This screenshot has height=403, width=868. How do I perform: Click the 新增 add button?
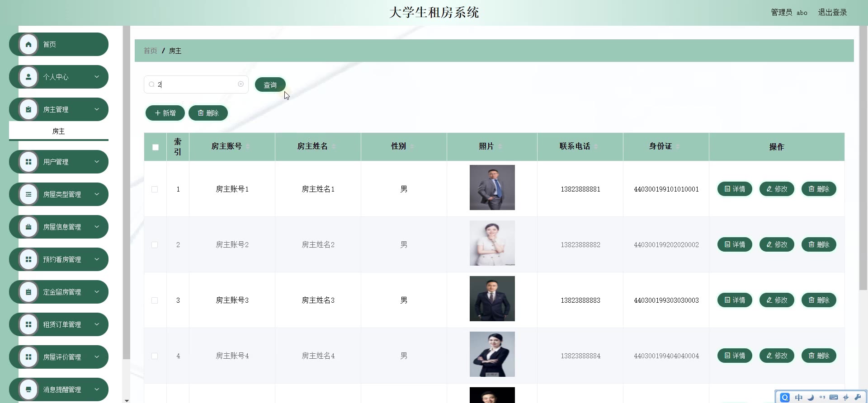pyautogui.click(x=165, y=113)
